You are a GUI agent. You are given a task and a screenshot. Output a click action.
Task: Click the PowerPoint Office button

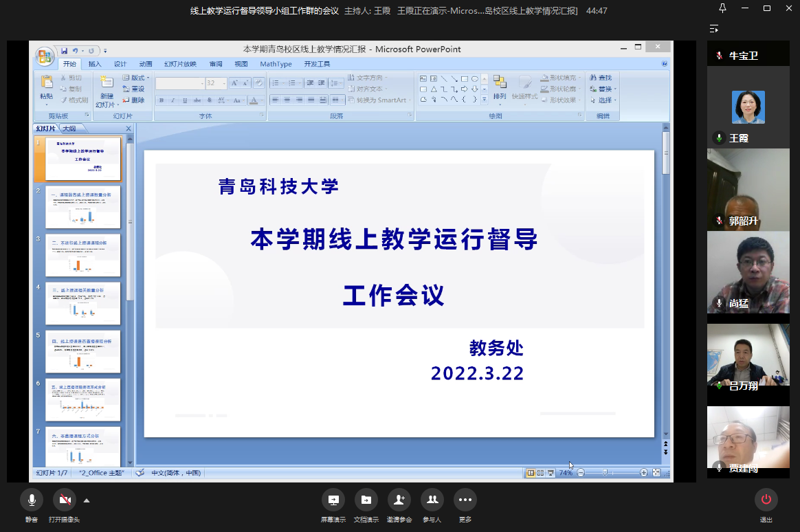pyautogui.click(x=45, y=56)
